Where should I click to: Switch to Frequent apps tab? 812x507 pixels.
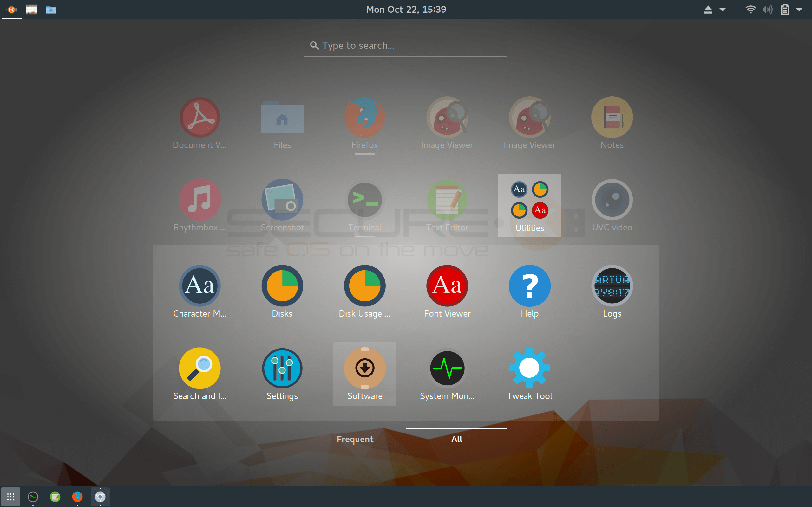(355, 439)
